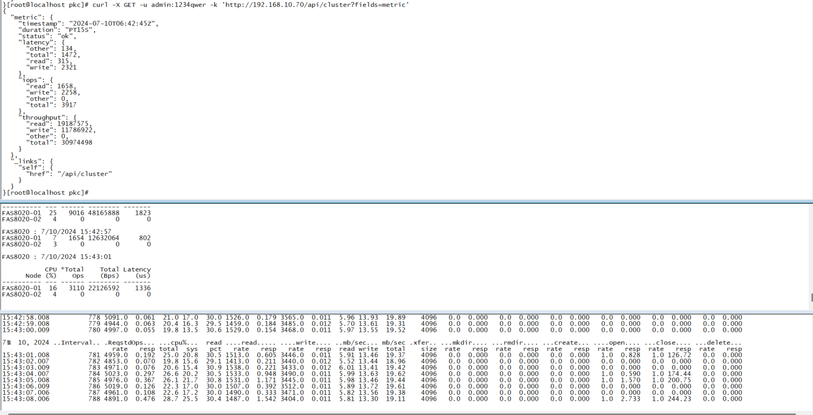
Task: Click the 15:43:06.009 row timestamp
Action: point(26,386)
